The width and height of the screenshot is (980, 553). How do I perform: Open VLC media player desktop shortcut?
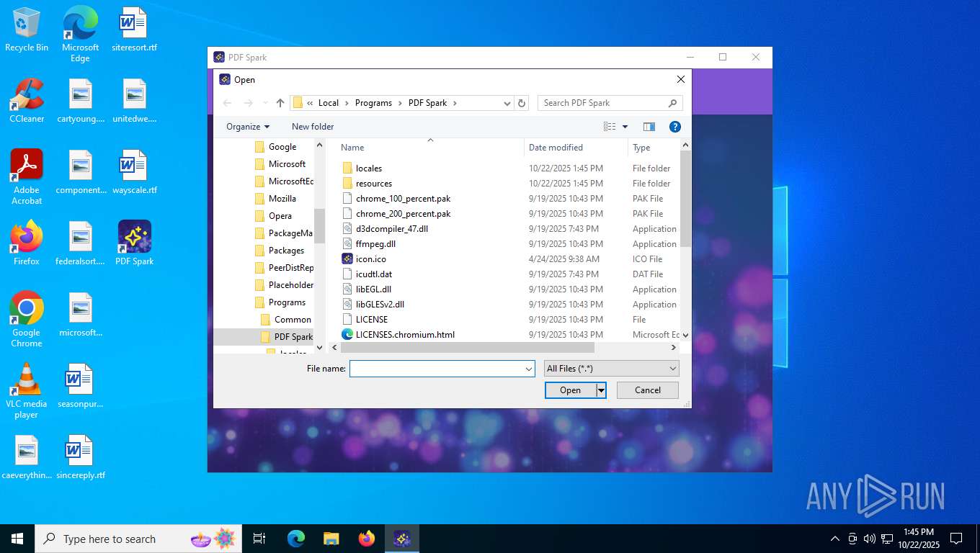tap(27, 390)
